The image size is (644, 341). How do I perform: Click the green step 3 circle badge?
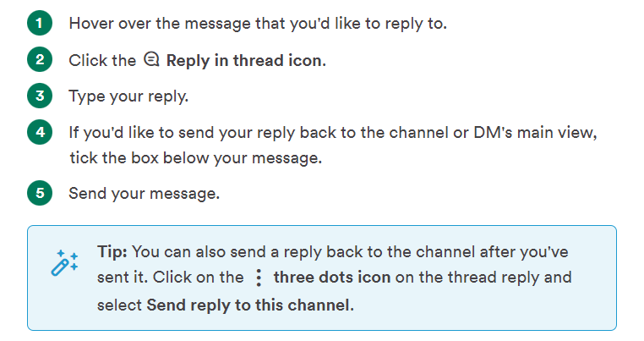click(40, 96)
